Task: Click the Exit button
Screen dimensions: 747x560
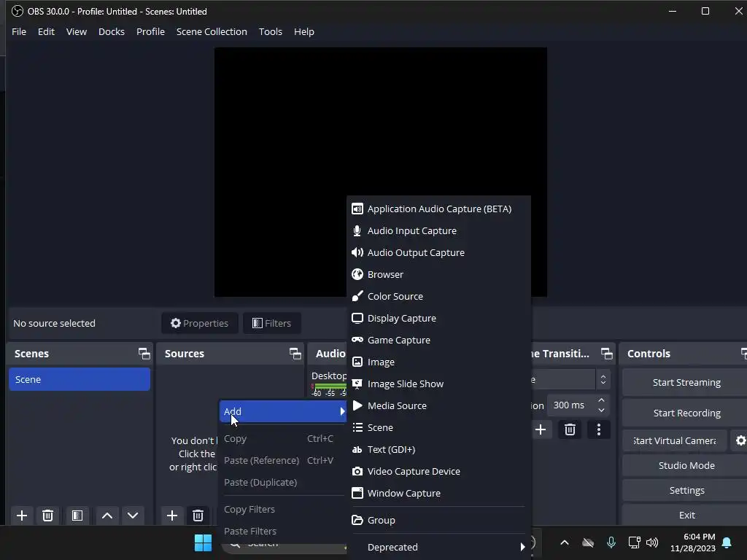Action: tap(686, 516)
